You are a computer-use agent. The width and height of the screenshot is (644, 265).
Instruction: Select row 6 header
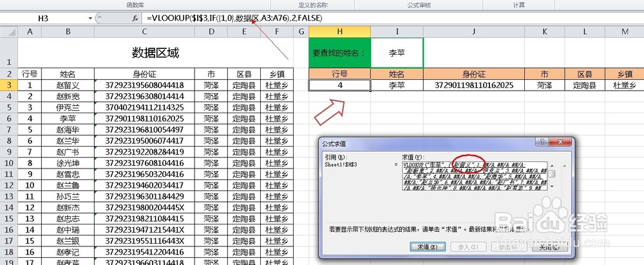[x=8, y=118]
